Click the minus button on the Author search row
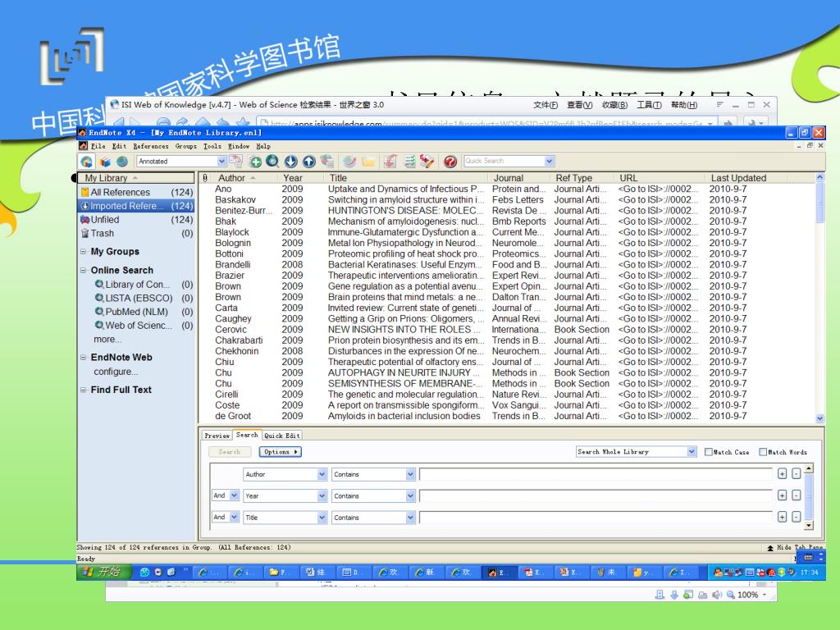This screenshot has height=630, width=840. 796,473
